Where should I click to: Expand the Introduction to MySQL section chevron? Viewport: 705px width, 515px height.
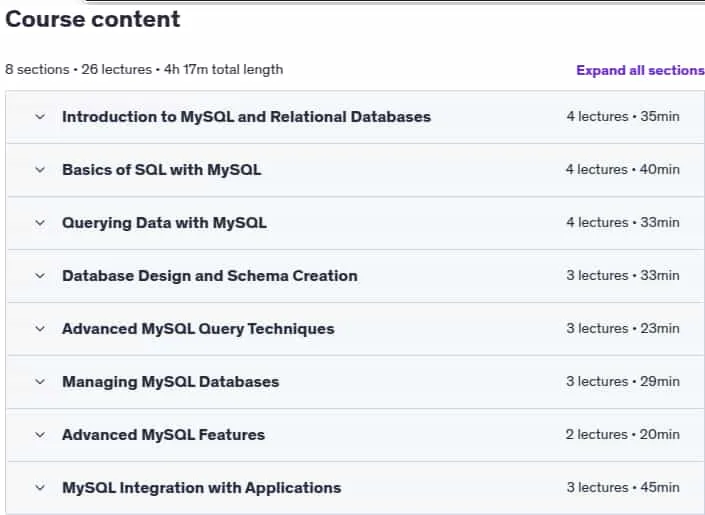(x=40, y=117)
